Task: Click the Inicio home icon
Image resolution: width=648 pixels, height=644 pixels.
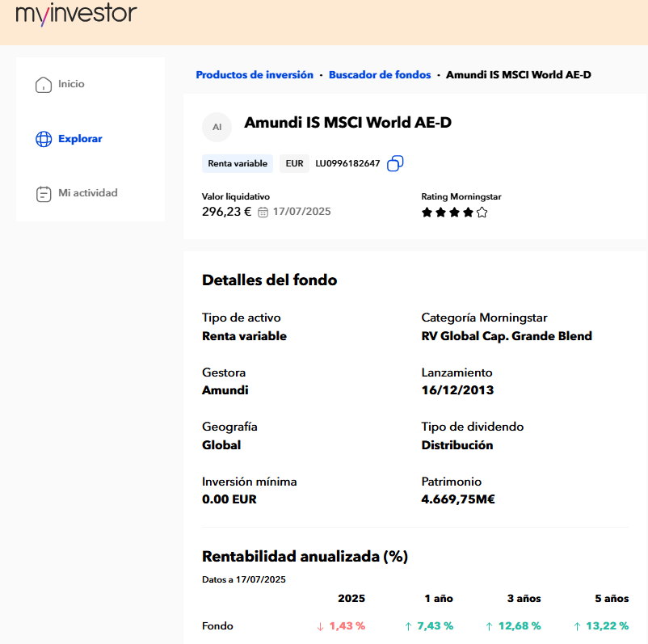Action: pos(44,85)
